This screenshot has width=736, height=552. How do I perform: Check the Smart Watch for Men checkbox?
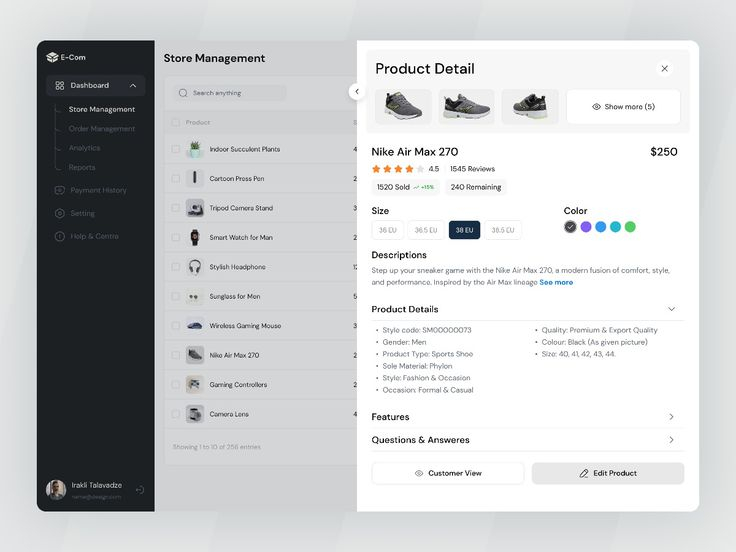coord(176,238)
